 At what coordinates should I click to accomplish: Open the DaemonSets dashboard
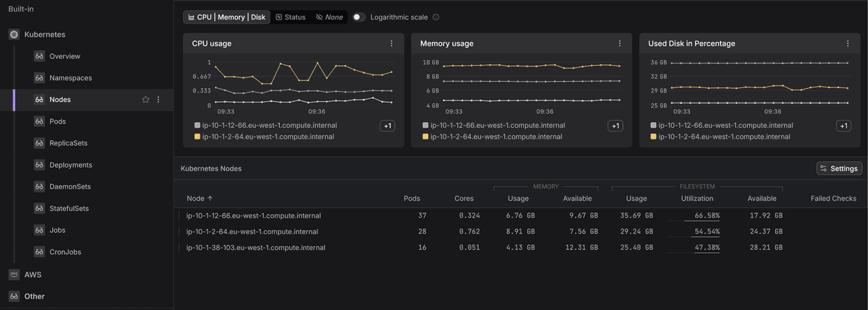point(70,186)
